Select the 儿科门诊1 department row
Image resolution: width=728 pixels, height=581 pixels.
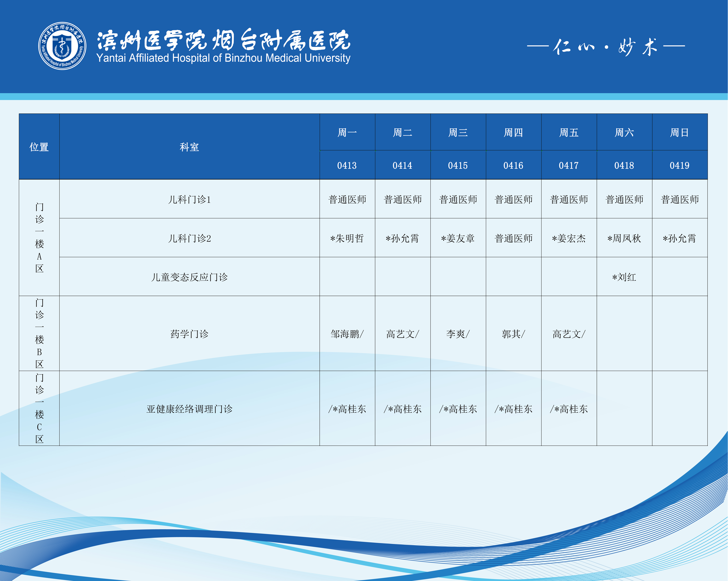click(189, 199)
